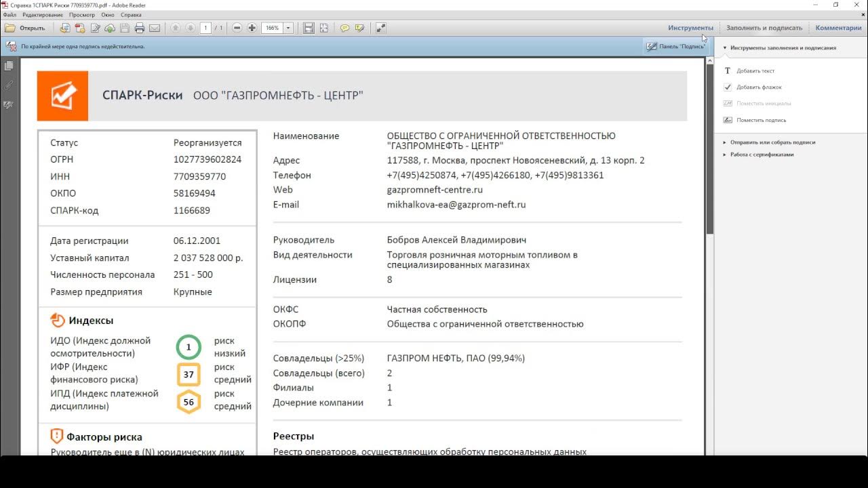Click the Поместить подпись icon
The image size is (868, 488).
point(728,120)
